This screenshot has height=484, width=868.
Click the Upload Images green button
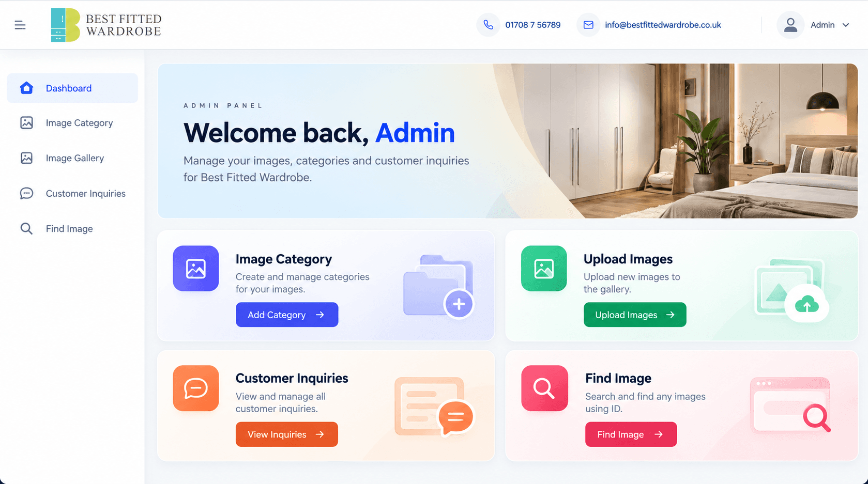coord(635,315)
